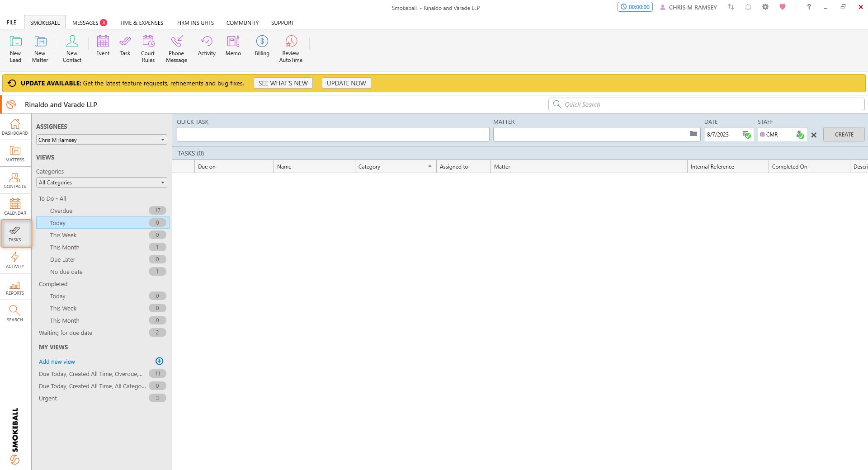Image resolution: width=868 pixels, height=470 pixels.
Task: Open FIRM INSIGHTS tab
Action: [195, 23]
